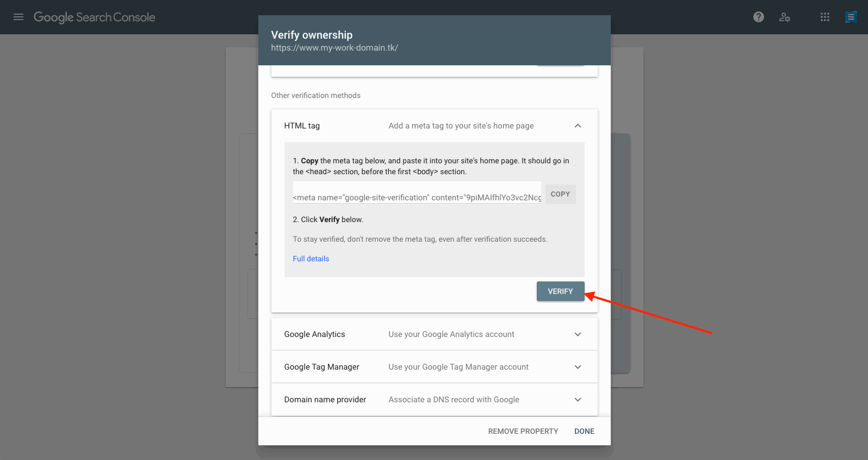
Task: Click REMOVE PROPERTY
Action: [x=523, y=431]
